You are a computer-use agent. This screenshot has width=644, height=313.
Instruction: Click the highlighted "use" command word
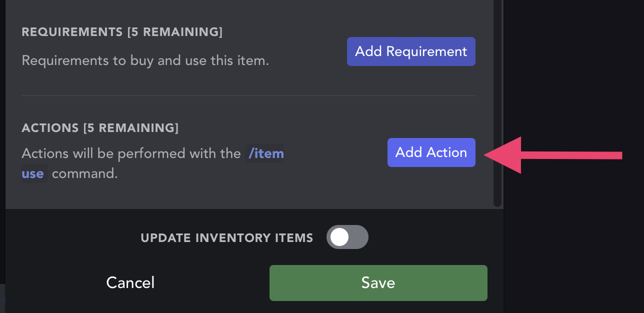tap(33, 174)
